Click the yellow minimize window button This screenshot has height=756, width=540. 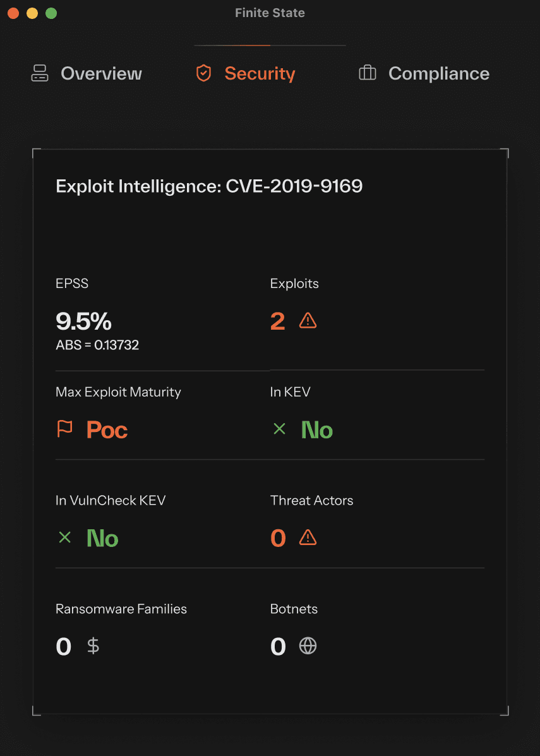(32, 13)
